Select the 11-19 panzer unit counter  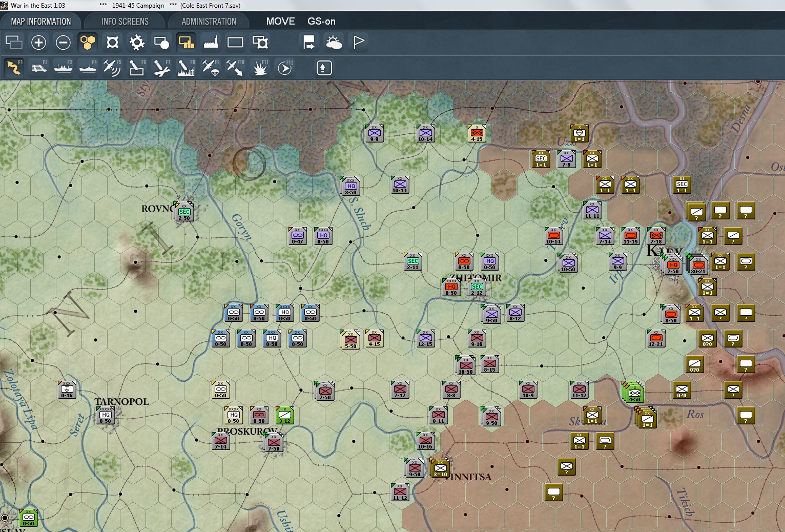point(631,236)
